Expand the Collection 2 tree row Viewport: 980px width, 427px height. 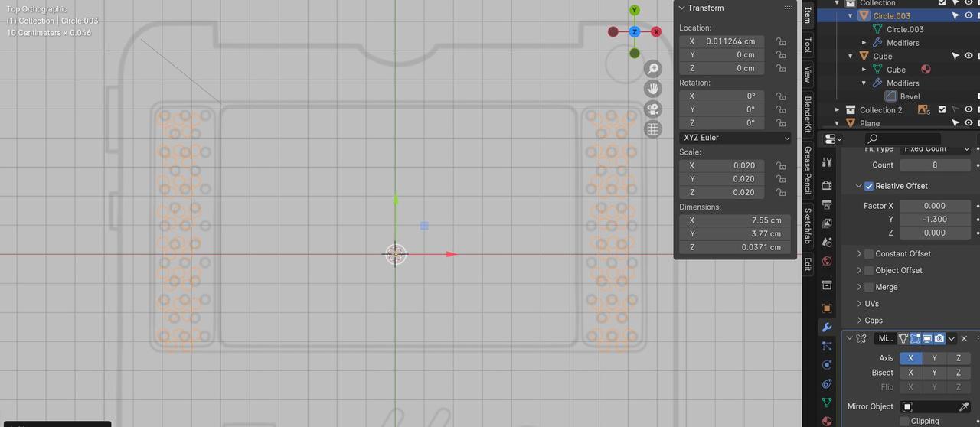[x=837, y=109]
